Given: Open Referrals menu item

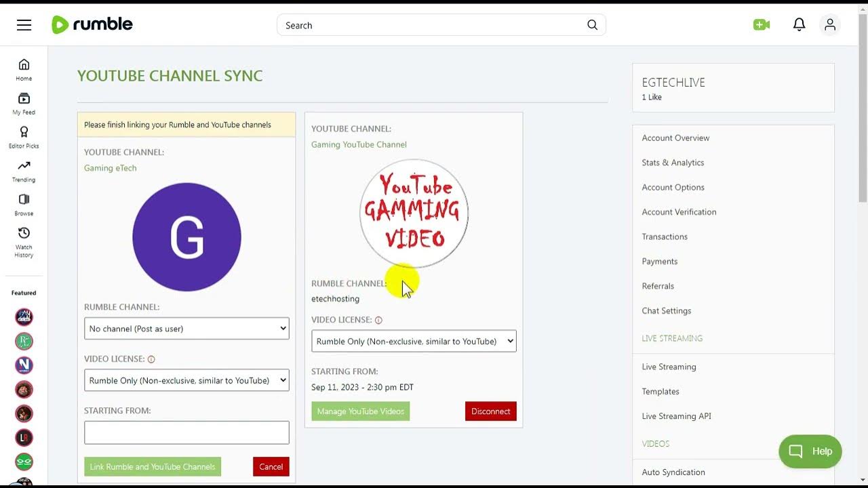Looking at the screenshot, I should click(x=658, y=286).
